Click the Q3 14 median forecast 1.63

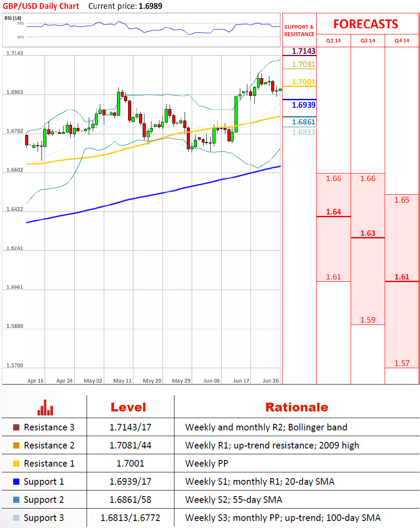coord(368,233)
